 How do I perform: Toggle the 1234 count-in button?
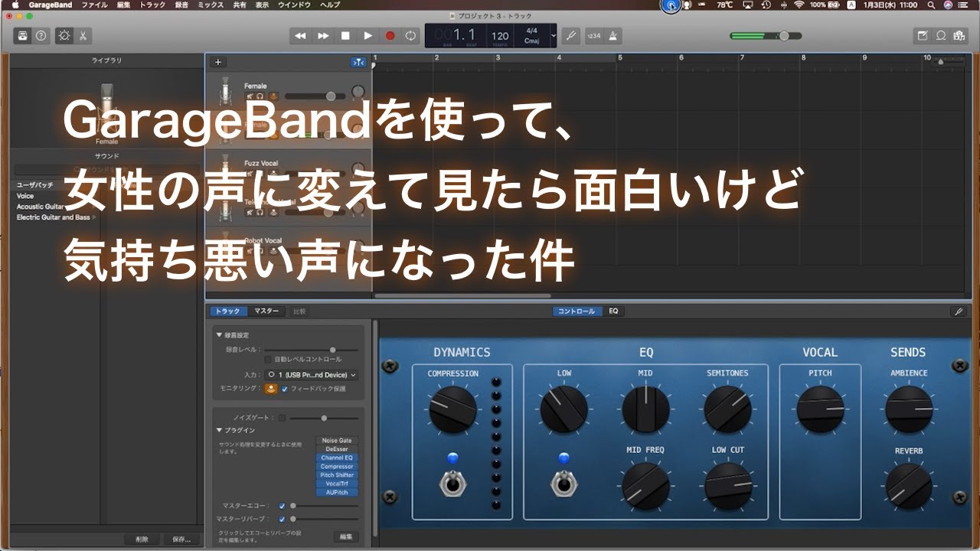594,35
